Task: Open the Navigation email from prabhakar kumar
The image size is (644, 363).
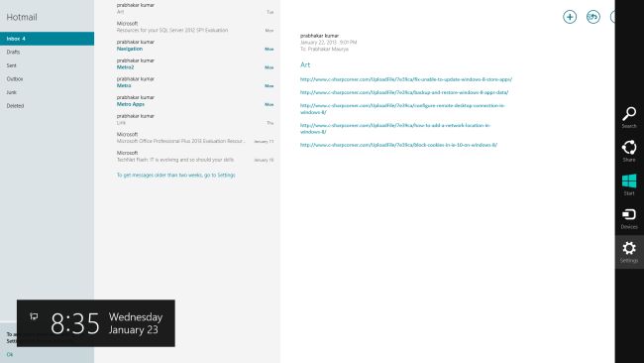Action: pyautogui.click(x=195, y=46)
